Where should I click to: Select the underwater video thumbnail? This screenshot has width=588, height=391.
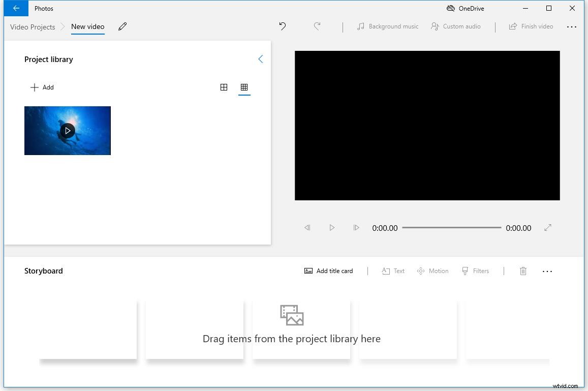click(67, 130)
